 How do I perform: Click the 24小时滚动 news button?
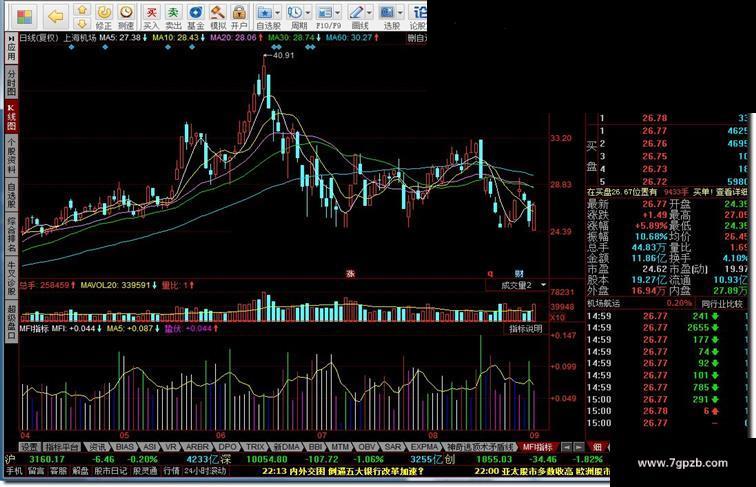click(x=205, y=471)
